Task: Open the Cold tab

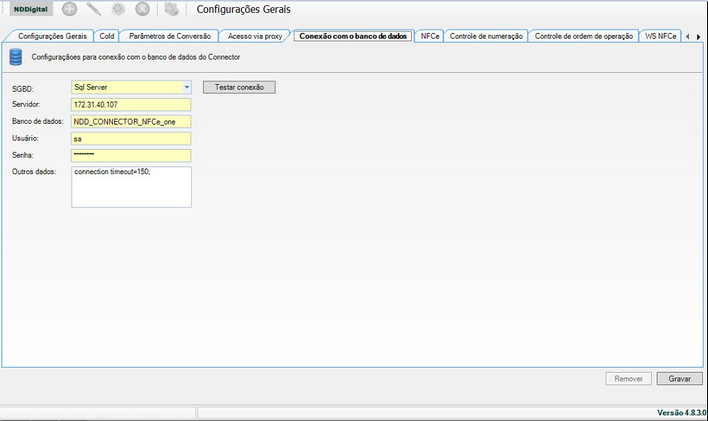Action: tap(107, 36)
